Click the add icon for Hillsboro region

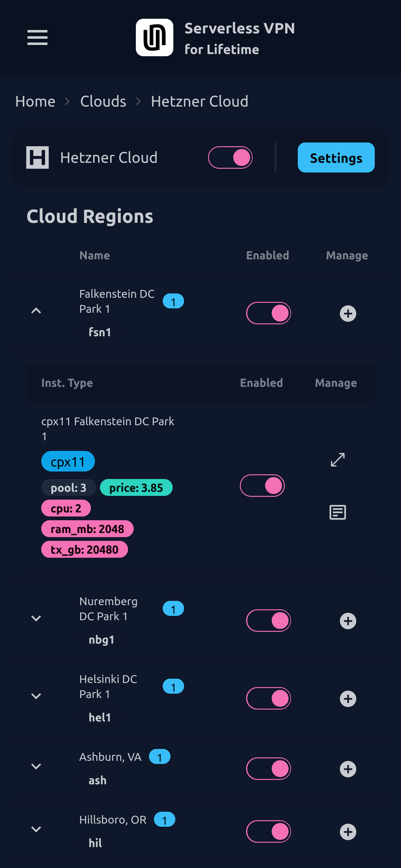(348, 832)
